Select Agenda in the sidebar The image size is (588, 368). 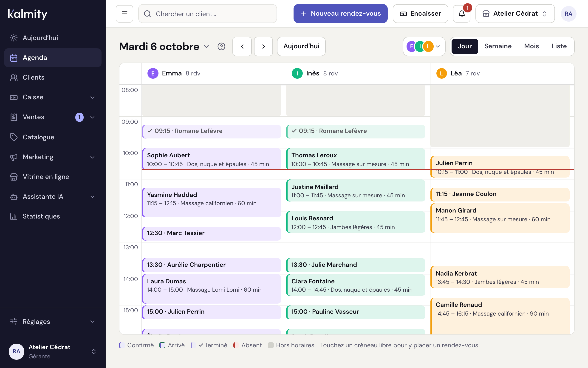(x=53, y=58)
